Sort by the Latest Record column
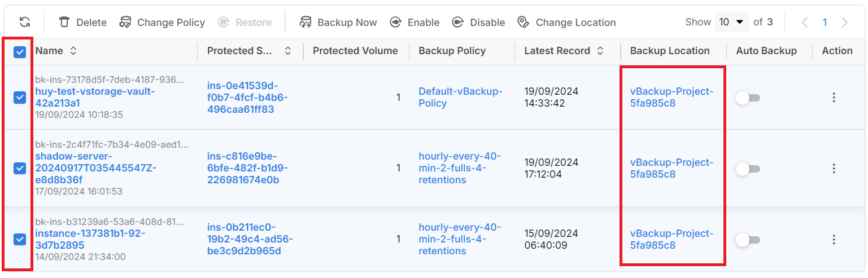Image resolution: width=868 pixels, height=278 pixels. [600, 51]
